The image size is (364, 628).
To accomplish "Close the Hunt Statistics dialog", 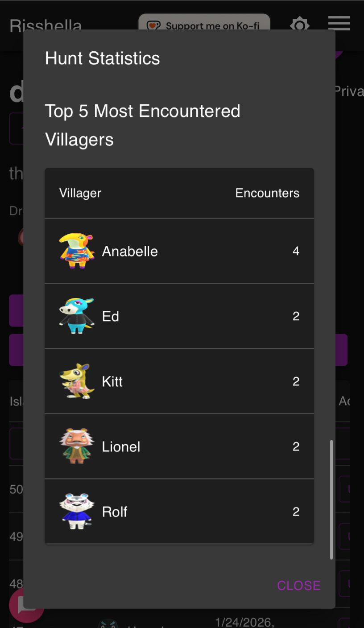I will (x=298, y=585).
